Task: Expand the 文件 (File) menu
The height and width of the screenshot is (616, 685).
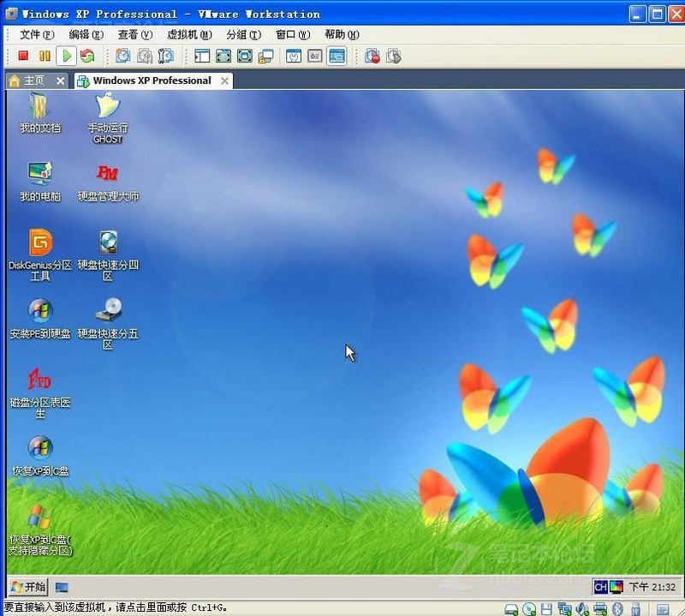Action: coord(36,34)
